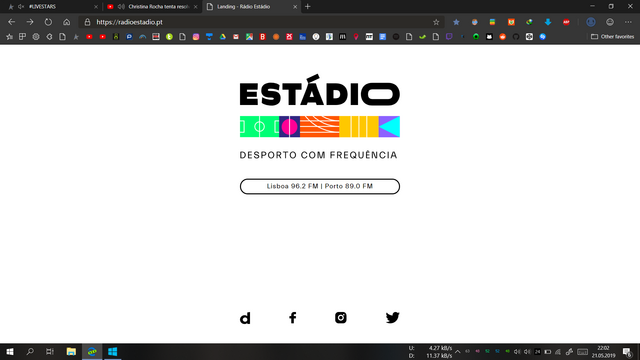The image size is (640, 360).
Task: Send feedback using the smiley icon
Action: (x=610, y=22)
